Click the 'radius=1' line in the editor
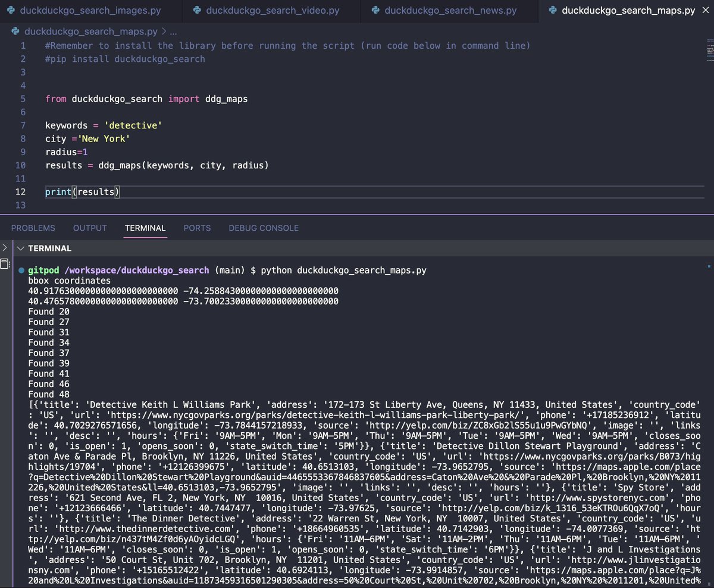This screenshot has height=588, width=714. (67, 152)
